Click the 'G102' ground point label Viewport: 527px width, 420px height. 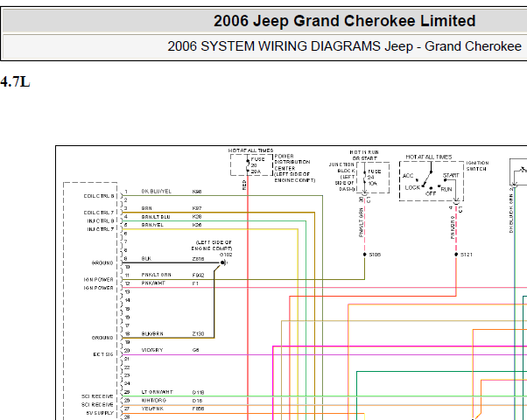(x=226, y=255)
